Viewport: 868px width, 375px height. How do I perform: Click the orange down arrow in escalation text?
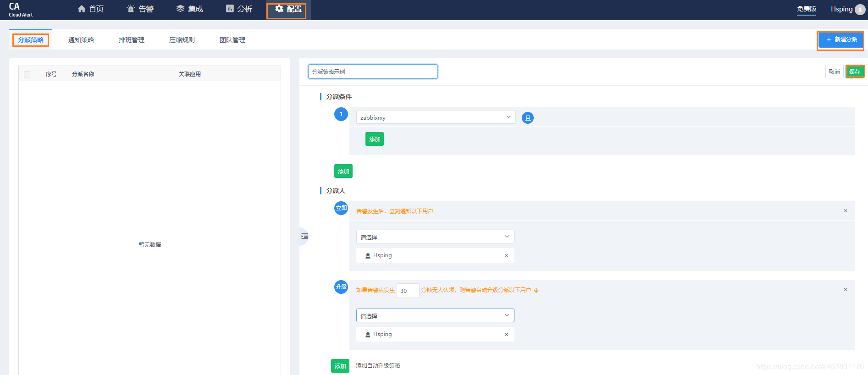pyautogui.click(x=536, y=290)
